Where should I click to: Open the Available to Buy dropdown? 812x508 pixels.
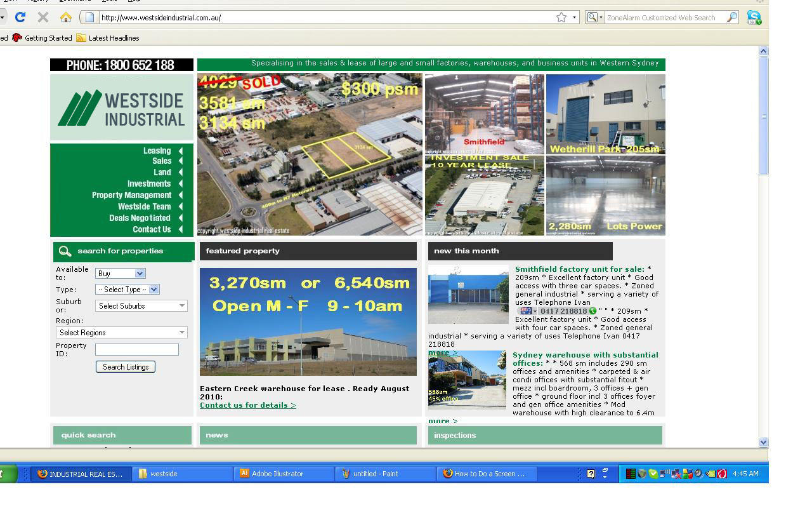click(121, 273)
